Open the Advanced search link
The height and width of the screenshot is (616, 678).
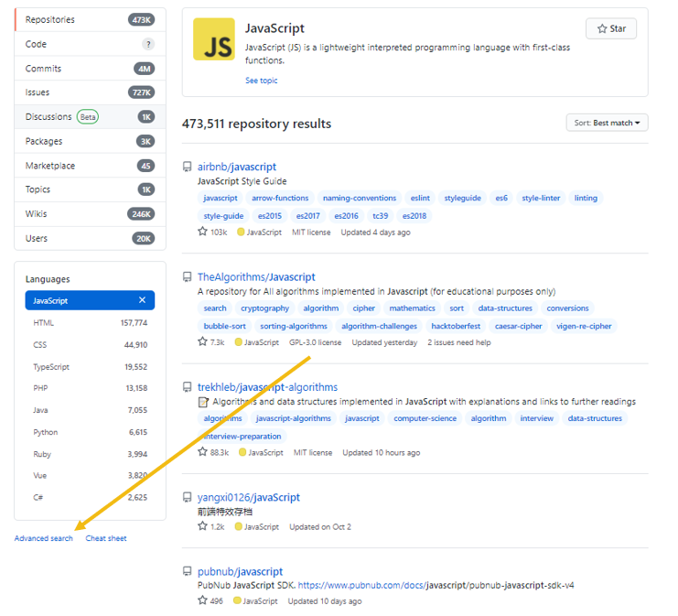43,538
